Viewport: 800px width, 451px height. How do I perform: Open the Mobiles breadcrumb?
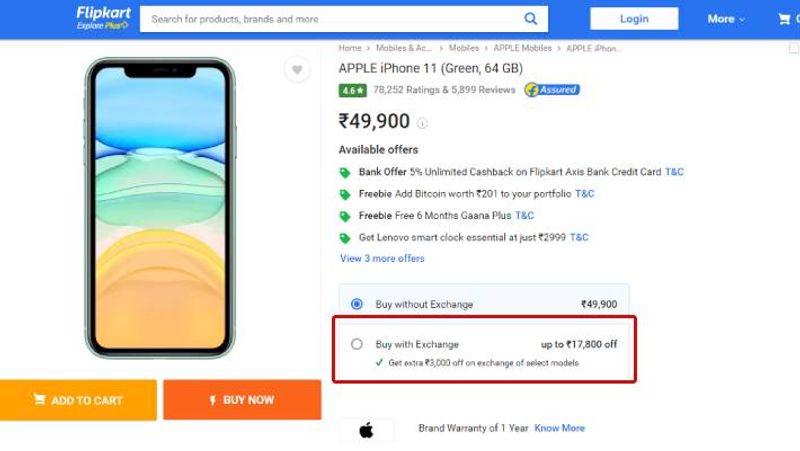(x=464, y=48)
